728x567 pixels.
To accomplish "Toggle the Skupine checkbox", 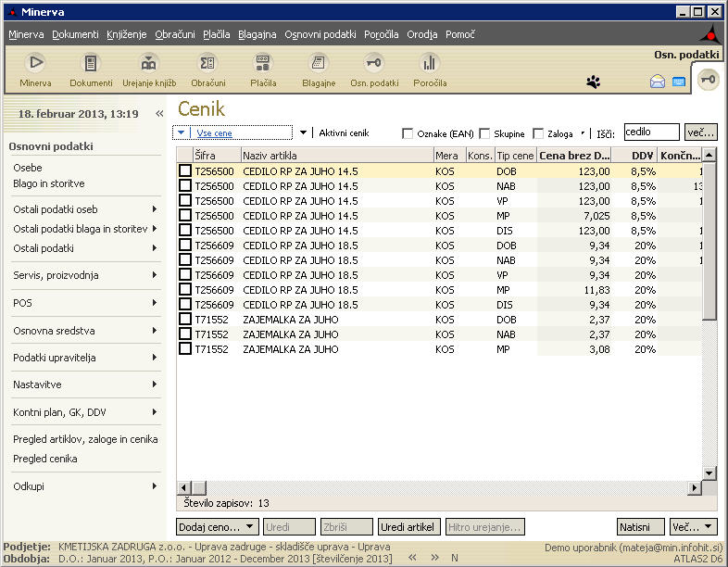I will (486, 133).
